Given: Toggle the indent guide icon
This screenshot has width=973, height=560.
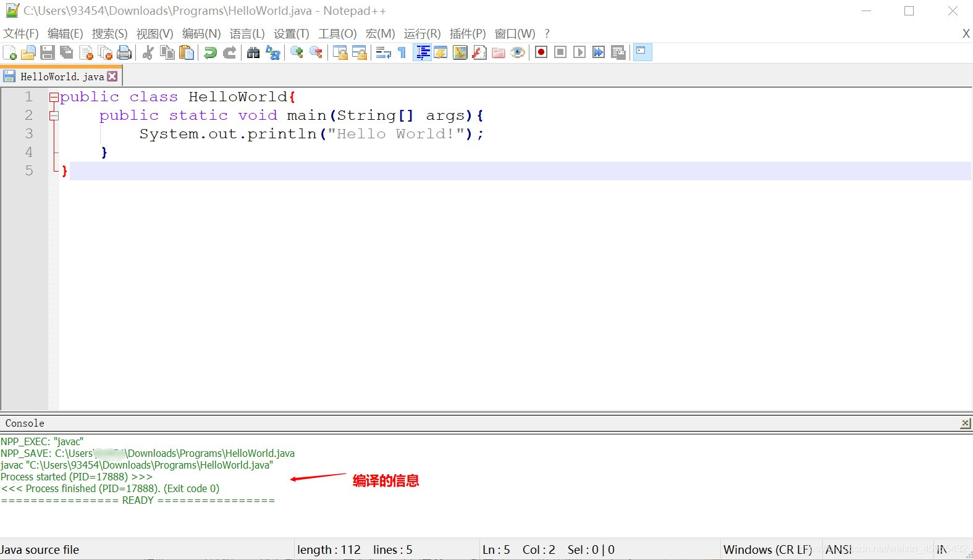Looking at the screenshot, I should point(422,52).
